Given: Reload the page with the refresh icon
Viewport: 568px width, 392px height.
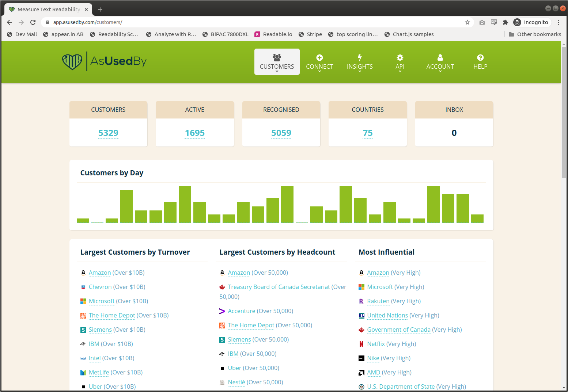Looking at the screenshot, I should [33, 22].
